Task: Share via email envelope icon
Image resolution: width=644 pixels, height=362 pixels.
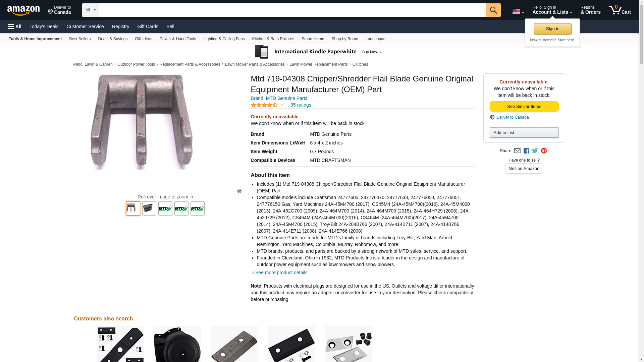Action: click(x=517, y=151)
